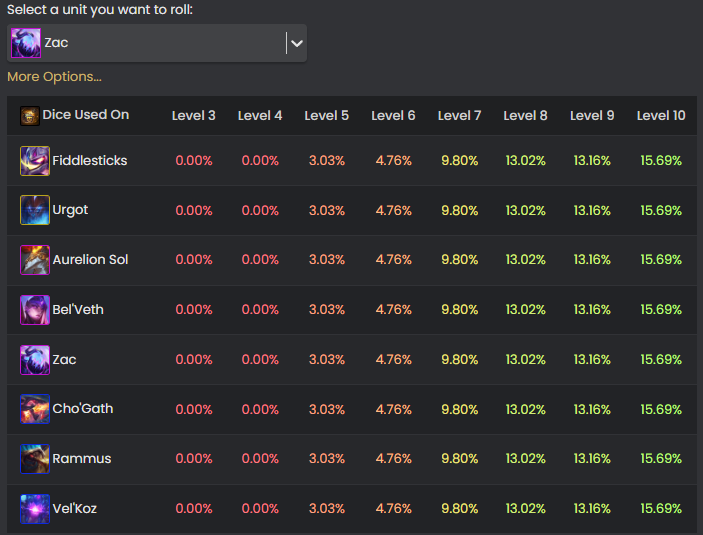The width and height of the screenshot is (703, 535).
Task: Click the Level 9 column header
Action: click(592, 116)
